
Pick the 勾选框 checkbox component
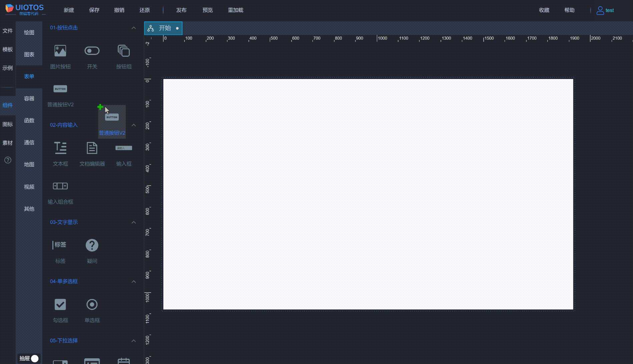point(60,304)
